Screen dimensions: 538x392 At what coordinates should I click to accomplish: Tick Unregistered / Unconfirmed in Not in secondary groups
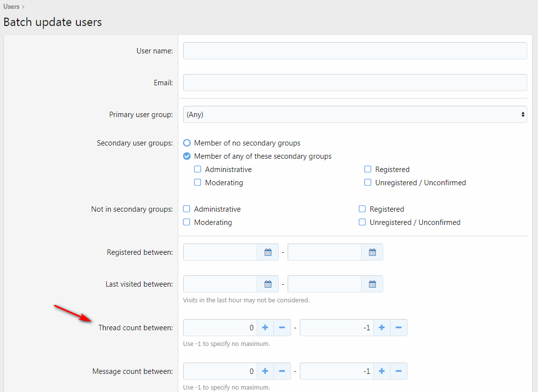(362, 222)
